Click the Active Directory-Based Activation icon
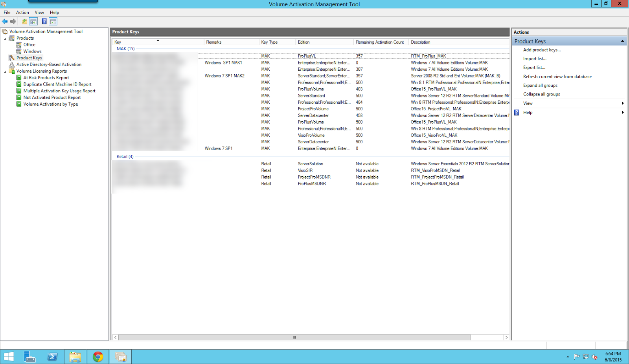 click(x=12, y=64)
